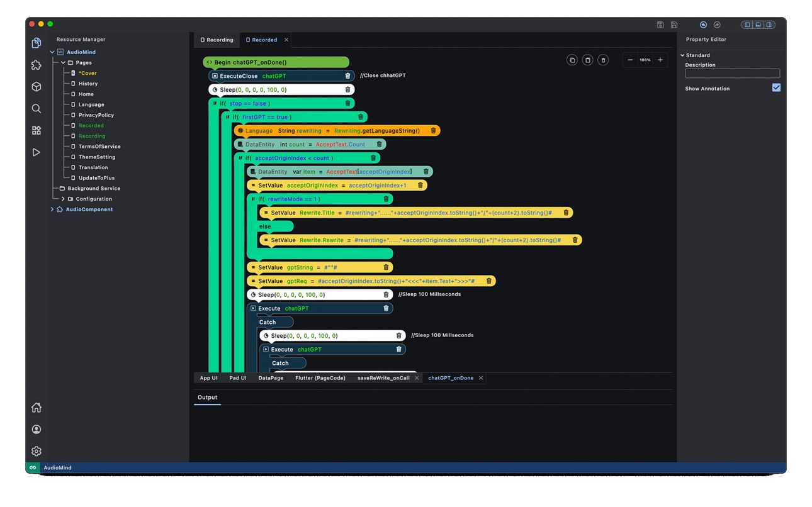This screenshot has height=507, width=812.
Task: Open the settings gear in sidebar
Action: (x=37, y=451)
